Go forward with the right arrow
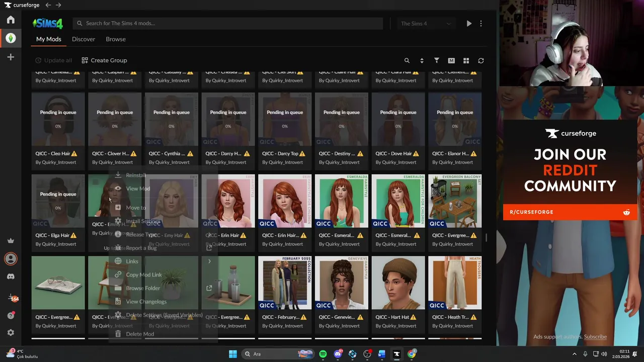The image size is (644, 362). tap(58, 5)
